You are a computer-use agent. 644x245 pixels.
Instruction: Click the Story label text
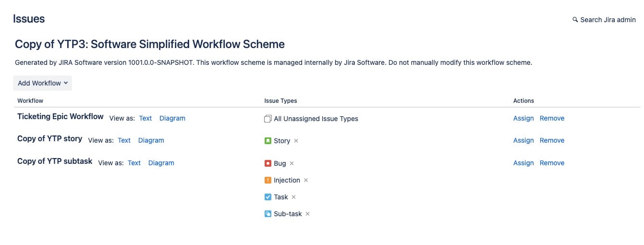click(x=282, y=141)
